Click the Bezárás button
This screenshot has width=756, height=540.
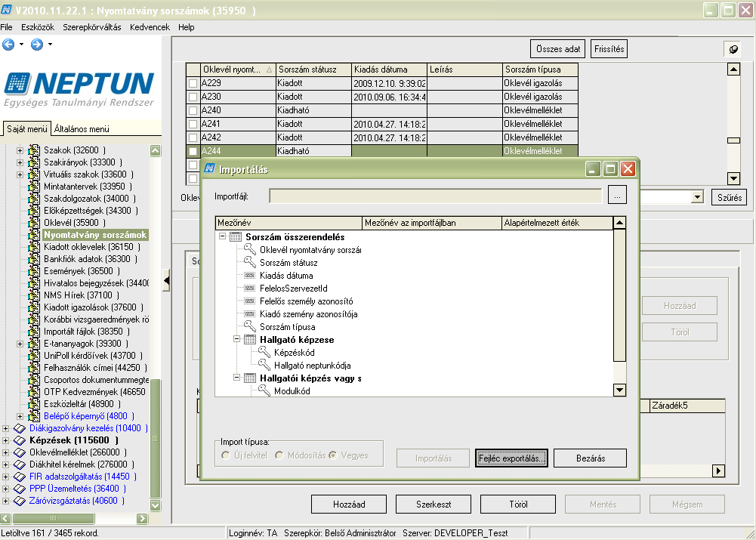[x=590, y=458]
